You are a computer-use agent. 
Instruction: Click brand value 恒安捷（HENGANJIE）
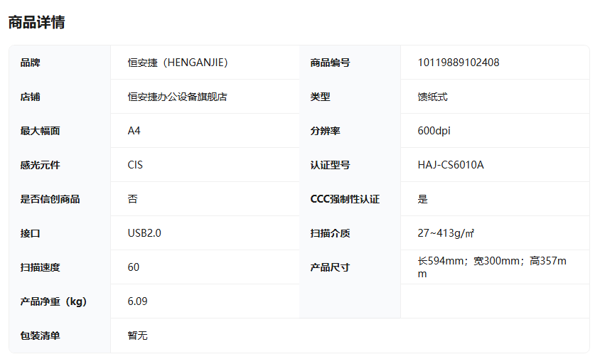point(178,63)
